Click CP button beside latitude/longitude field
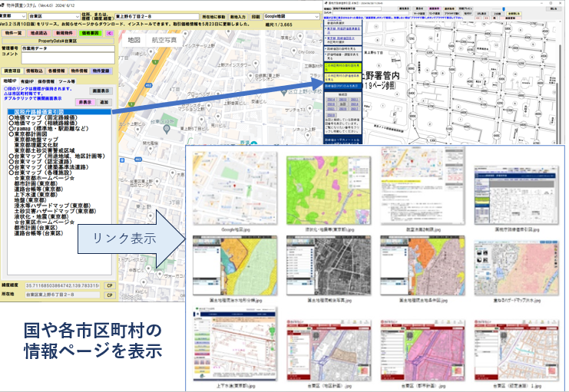 (x=109, y=285)
